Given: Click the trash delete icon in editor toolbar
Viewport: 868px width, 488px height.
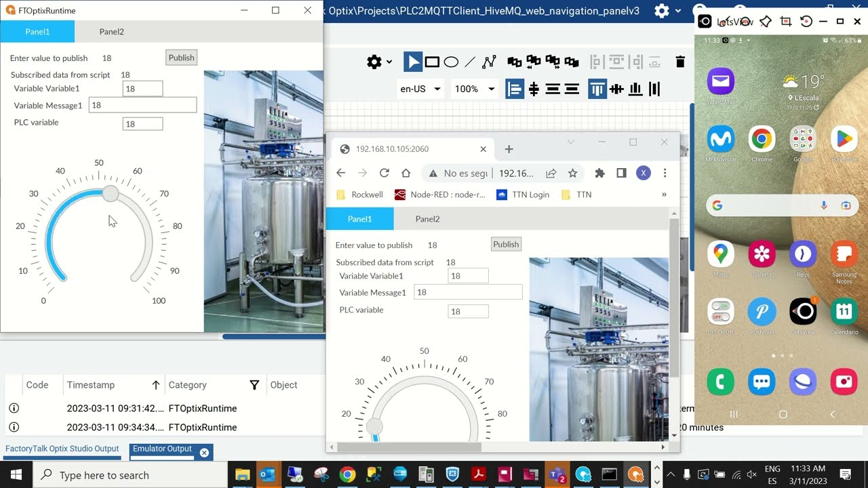Looking at the screenshot, I should click(680, 62).
